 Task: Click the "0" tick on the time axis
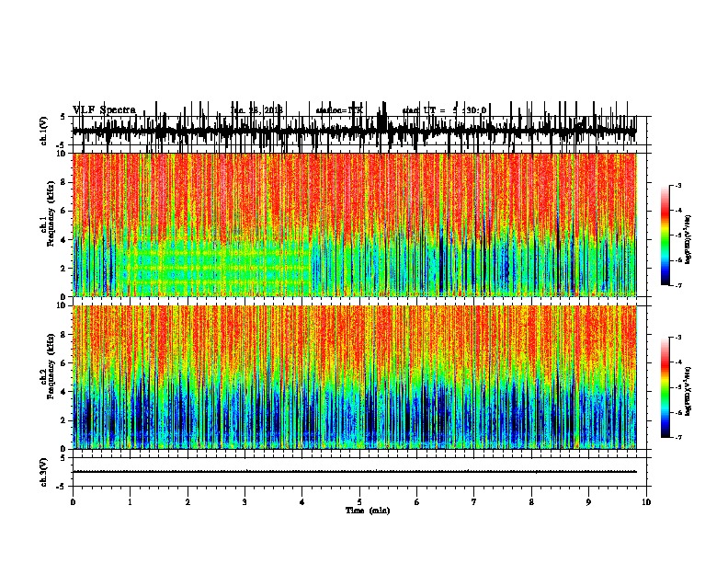73,502
